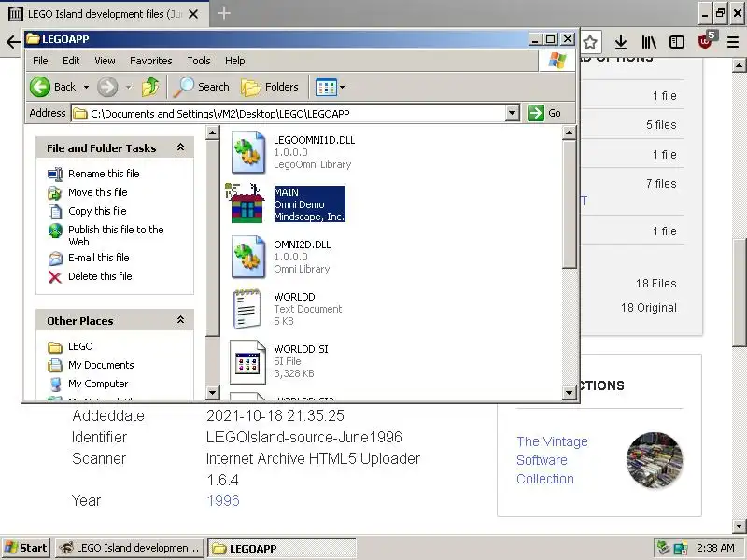
Task: Collapse the File and Folder Tasks panel
Action: pyautogui.click(x=180, y=147)
